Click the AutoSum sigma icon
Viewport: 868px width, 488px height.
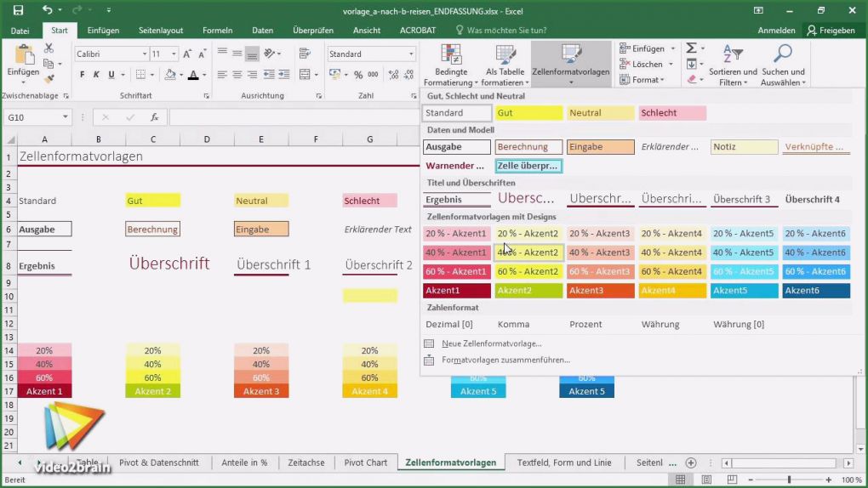(x=691, y=48)
